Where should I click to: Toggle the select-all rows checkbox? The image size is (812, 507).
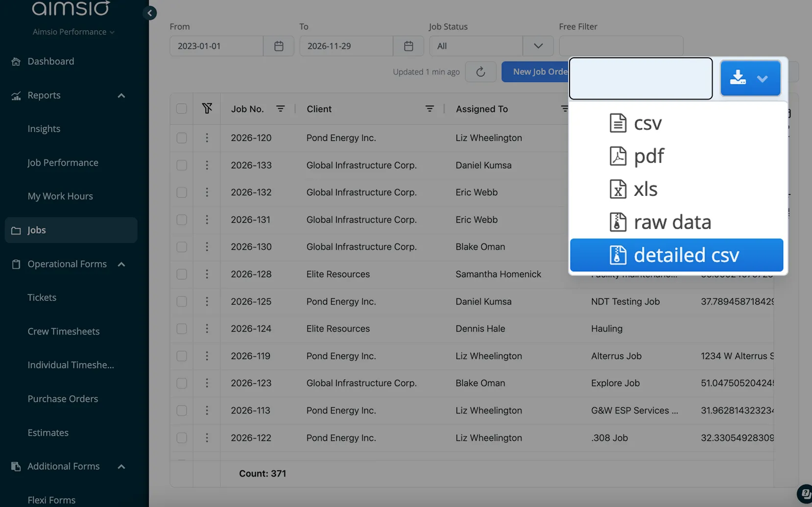tap(182, 109)
